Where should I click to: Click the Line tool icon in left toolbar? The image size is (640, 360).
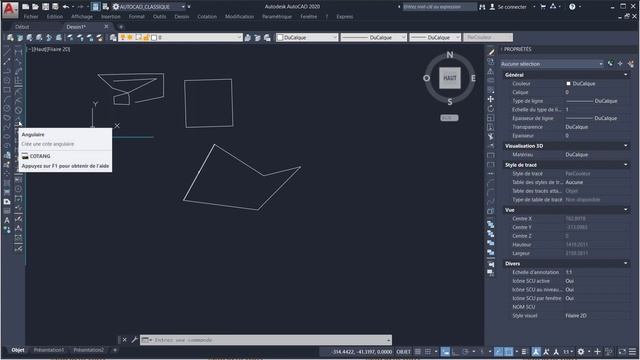(7, 52)
